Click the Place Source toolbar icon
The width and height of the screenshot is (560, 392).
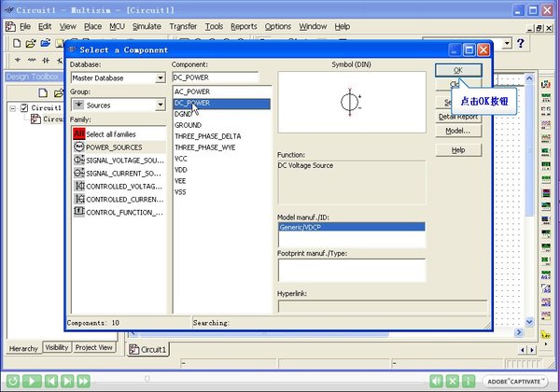pos(17,60)
